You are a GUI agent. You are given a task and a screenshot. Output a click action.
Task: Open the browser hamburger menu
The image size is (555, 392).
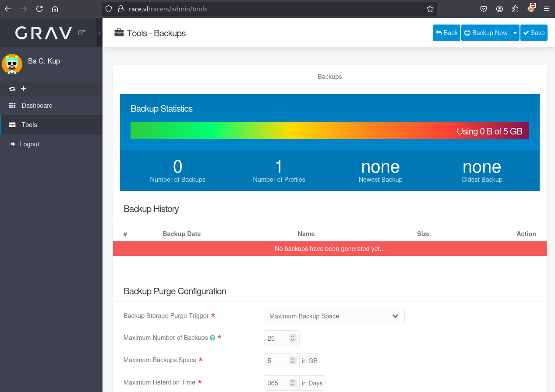[x=546, y=9]
